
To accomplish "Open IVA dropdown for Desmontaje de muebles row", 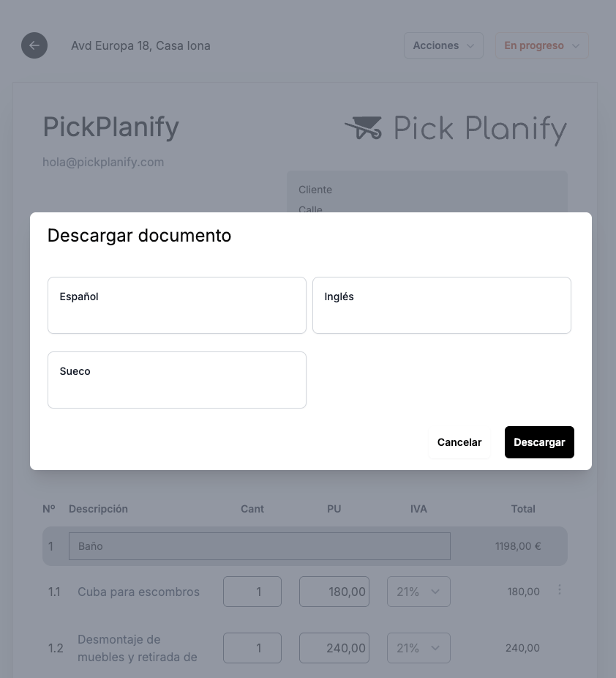I will coord(418,648).
